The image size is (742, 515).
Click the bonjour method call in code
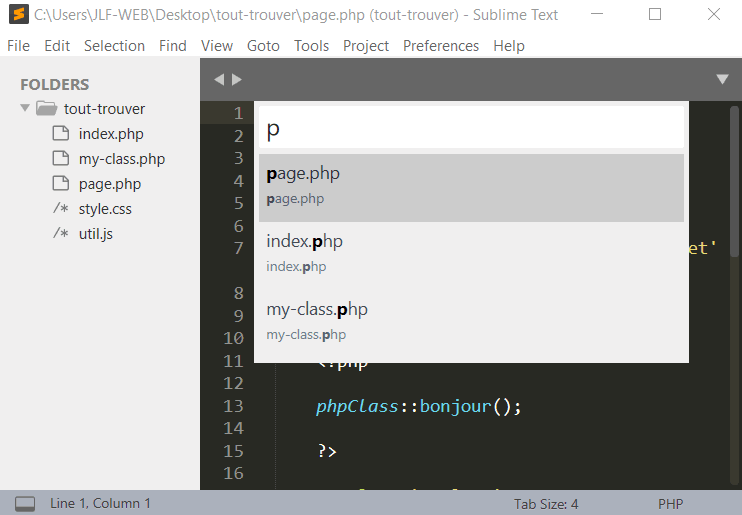coord(455,407)
